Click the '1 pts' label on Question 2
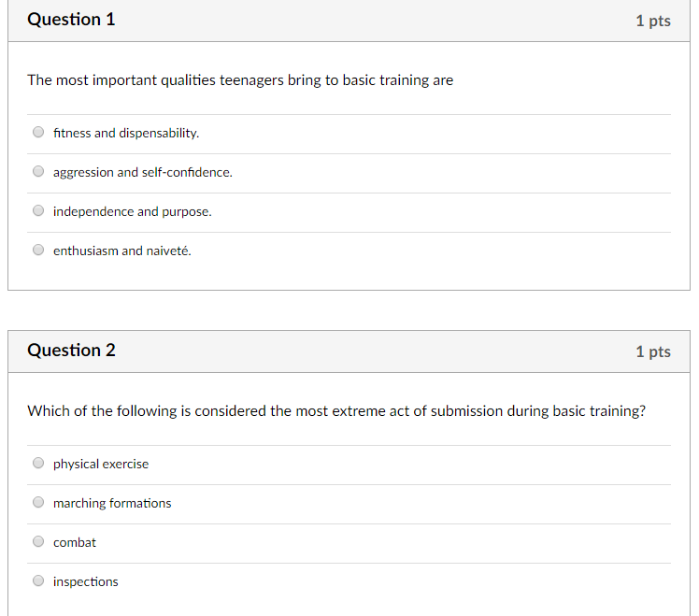The height and width of the screenshot is (616, 699). [x=653, y=352]
